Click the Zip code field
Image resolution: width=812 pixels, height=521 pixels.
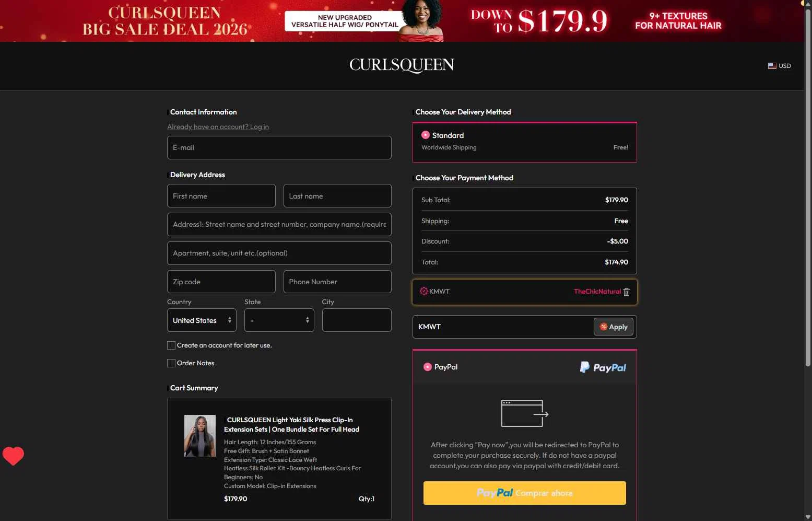coord(221,282)
